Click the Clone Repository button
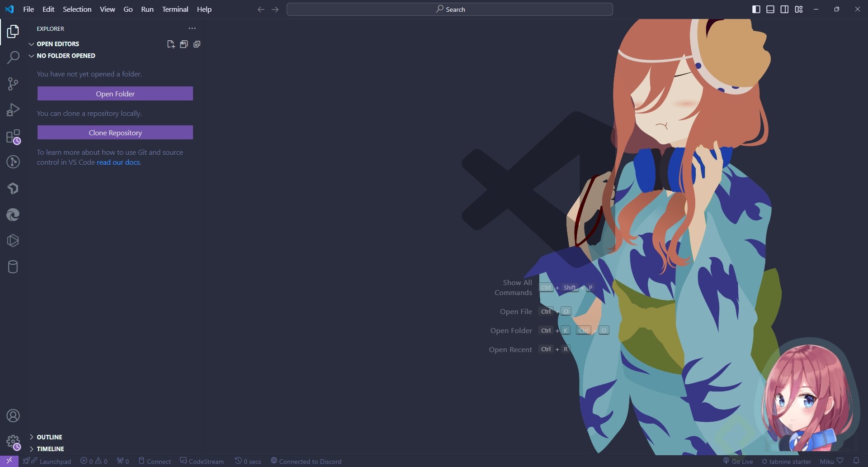 [x=115, y=133]
